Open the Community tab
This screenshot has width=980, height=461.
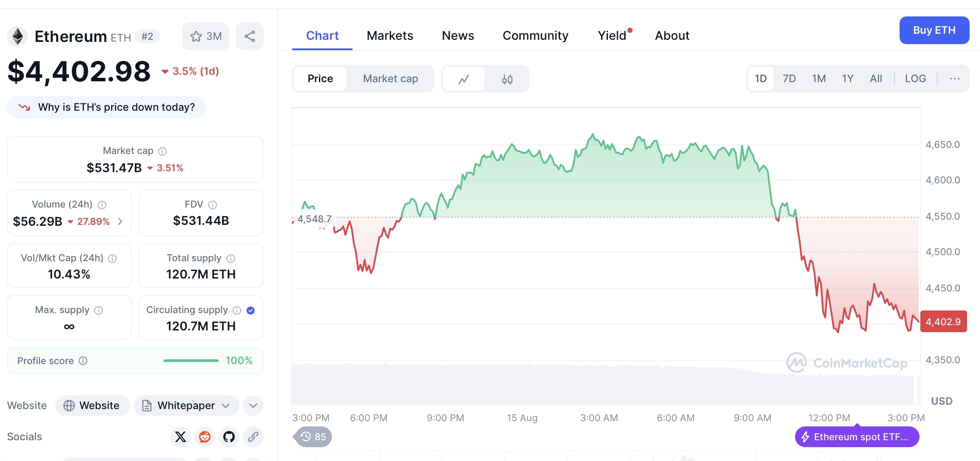(535, 35)
